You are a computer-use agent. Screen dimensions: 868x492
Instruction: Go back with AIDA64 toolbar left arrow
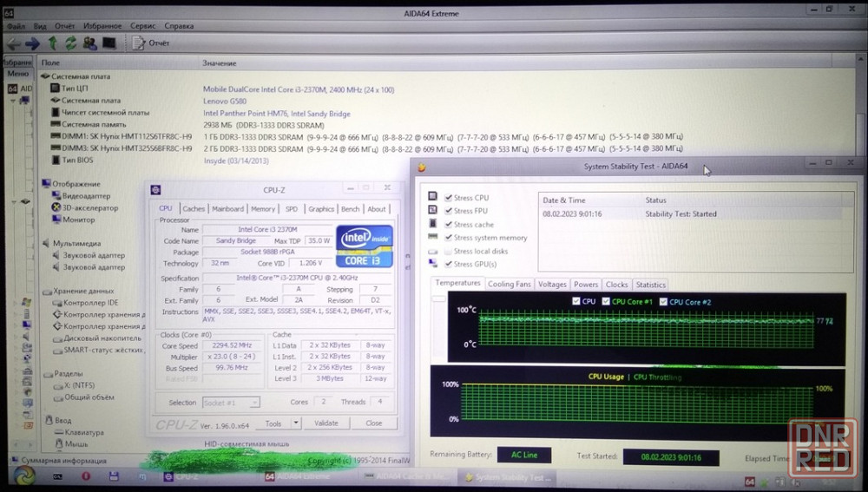coord(14,43)
